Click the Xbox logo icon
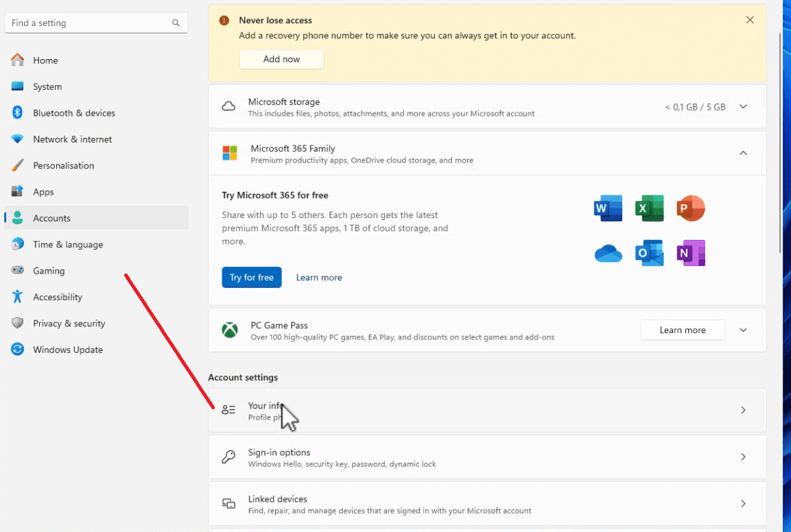The width and height of the screenshot is (791, 532). pos(230,330)
